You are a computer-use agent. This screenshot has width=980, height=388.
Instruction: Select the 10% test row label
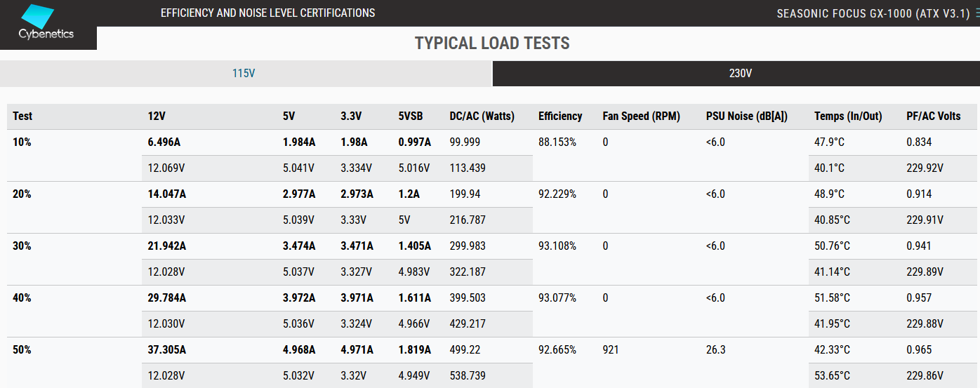(22, 142)
